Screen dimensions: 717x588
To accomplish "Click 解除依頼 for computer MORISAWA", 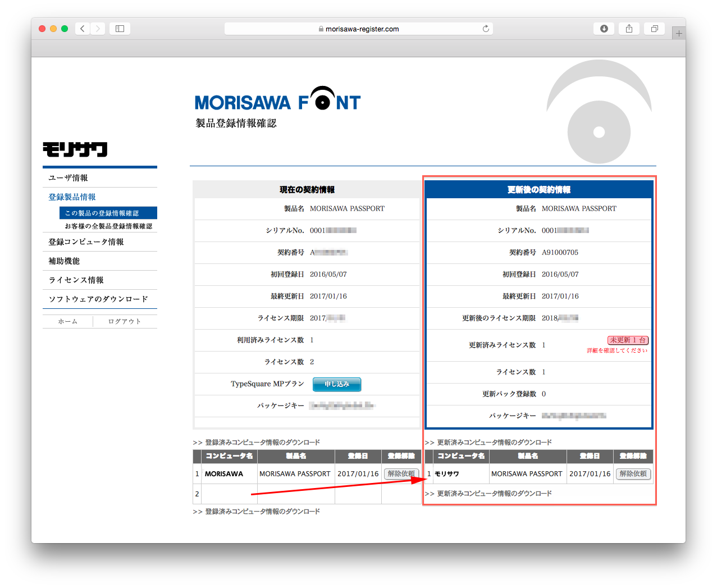I will point(401,474).
